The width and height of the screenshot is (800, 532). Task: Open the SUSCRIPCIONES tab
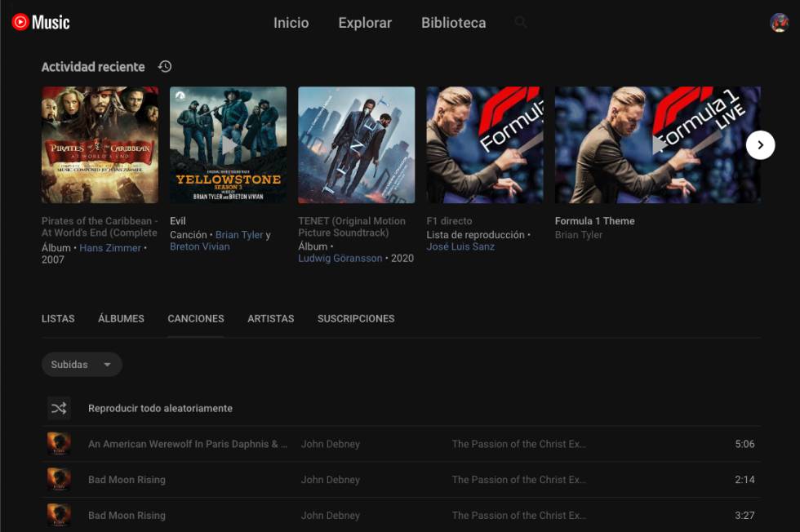click(x=356, y=318)
